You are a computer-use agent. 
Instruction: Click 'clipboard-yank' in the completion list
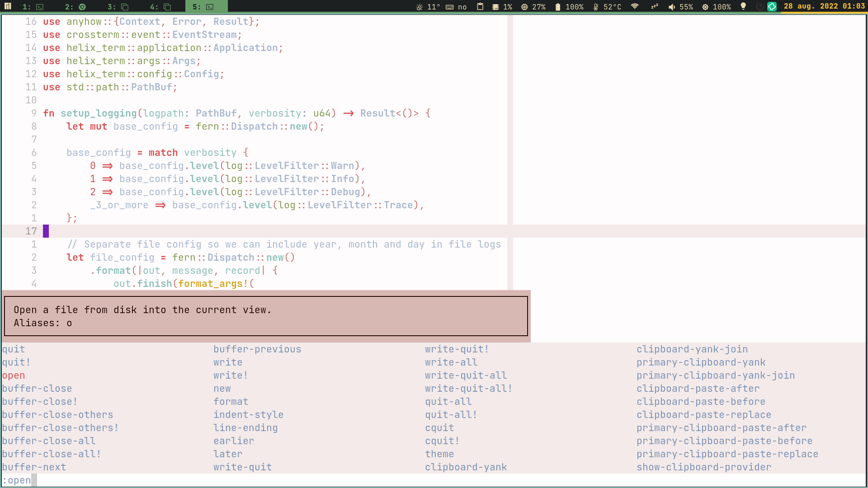click(466, 467)
